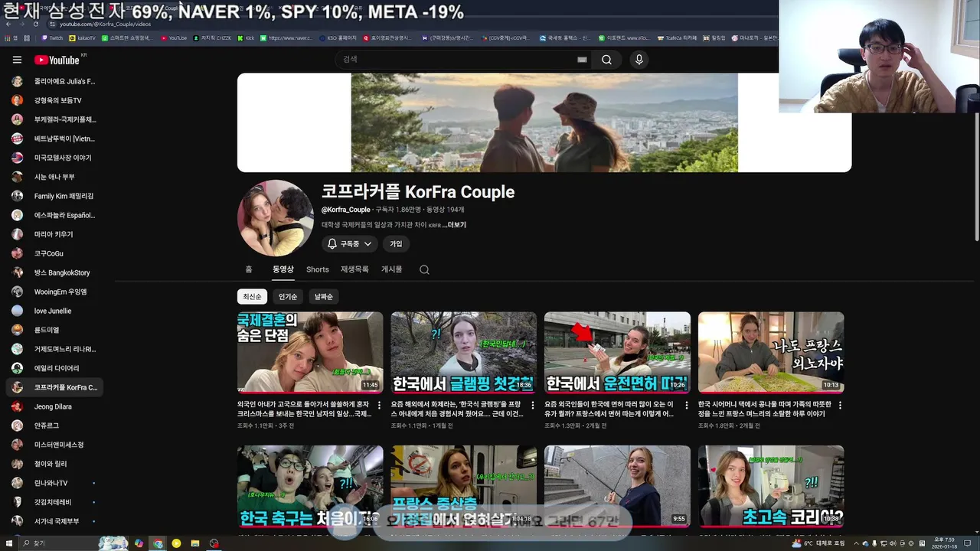
Task: Open the KBO 홈페이지 bookmark
Action: [x=338, y=37]
